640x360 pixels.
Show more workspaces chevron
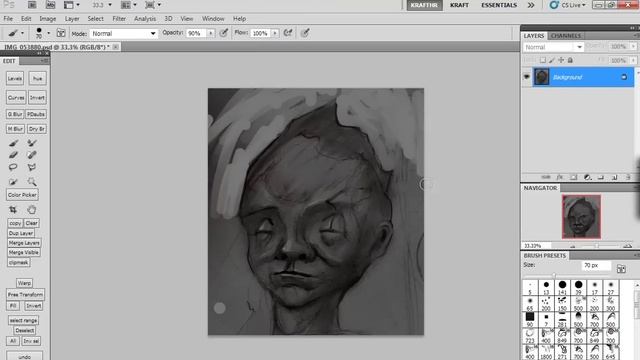pos(531,5)
